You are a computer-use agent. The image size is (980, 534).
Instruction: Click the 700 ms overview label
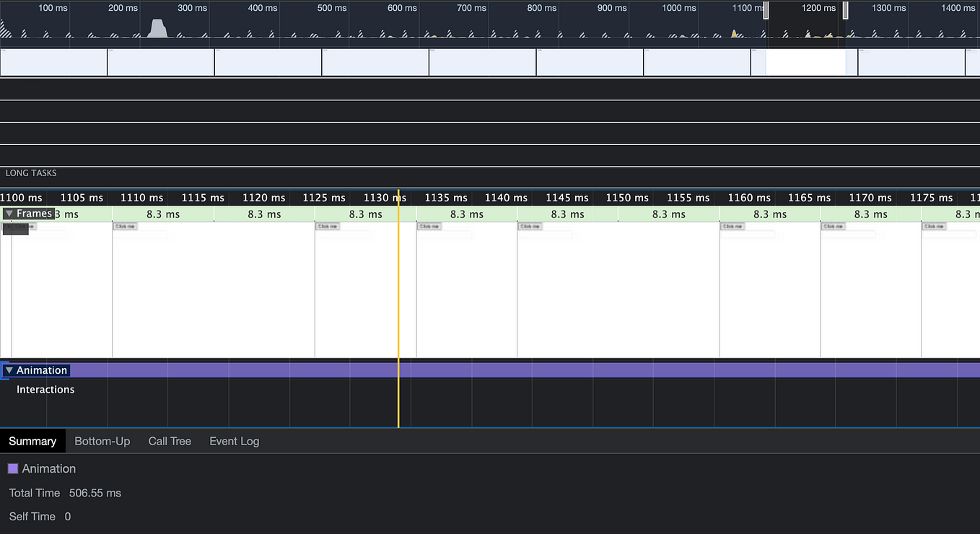point(472,8)
